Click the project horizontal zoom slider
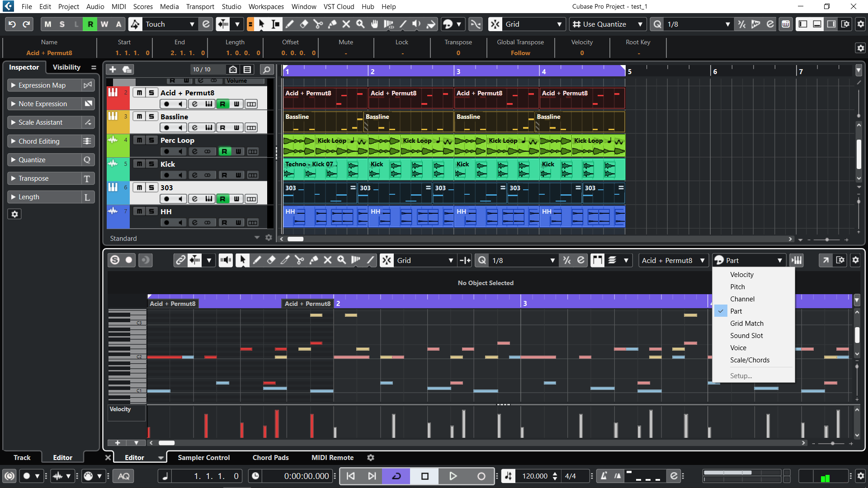Screen dimensions: 868x488 827,239
